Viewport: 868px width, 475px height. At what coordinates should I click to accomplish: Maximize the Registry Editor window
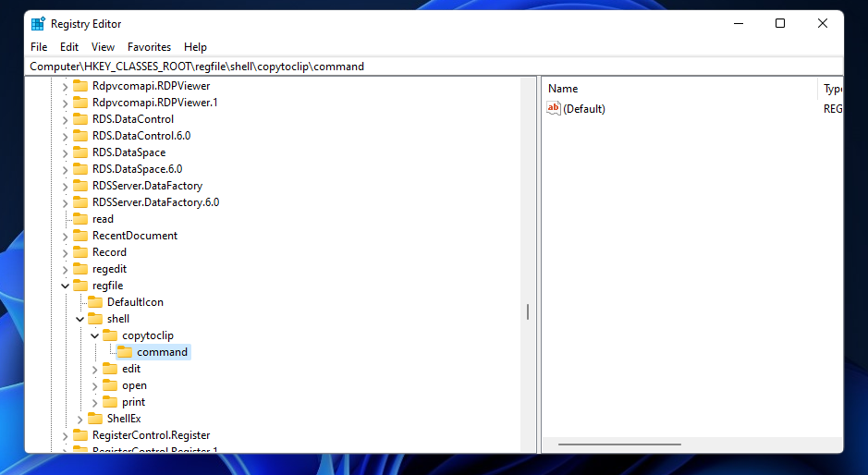[x=780, y=23]
